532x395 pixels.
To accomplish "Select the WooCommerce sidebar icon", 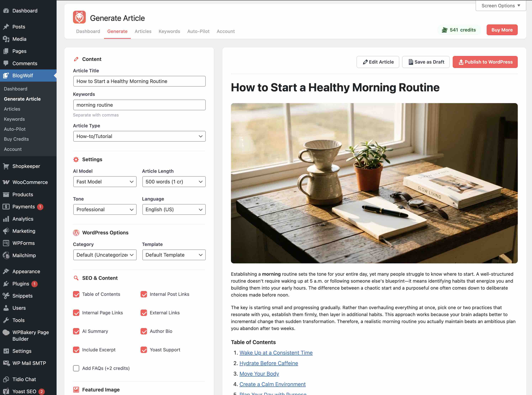I will pos(6,182).
